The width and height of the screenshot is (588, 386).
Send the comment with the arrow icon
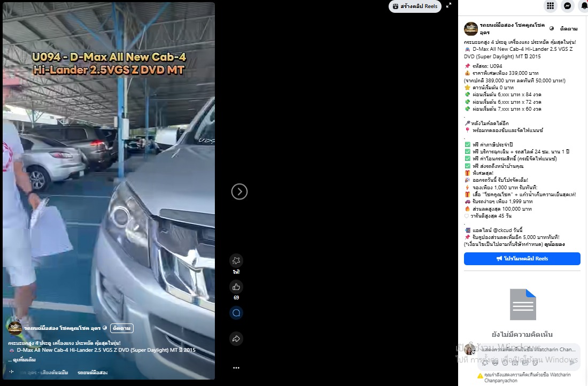click(x=572, y=362)
